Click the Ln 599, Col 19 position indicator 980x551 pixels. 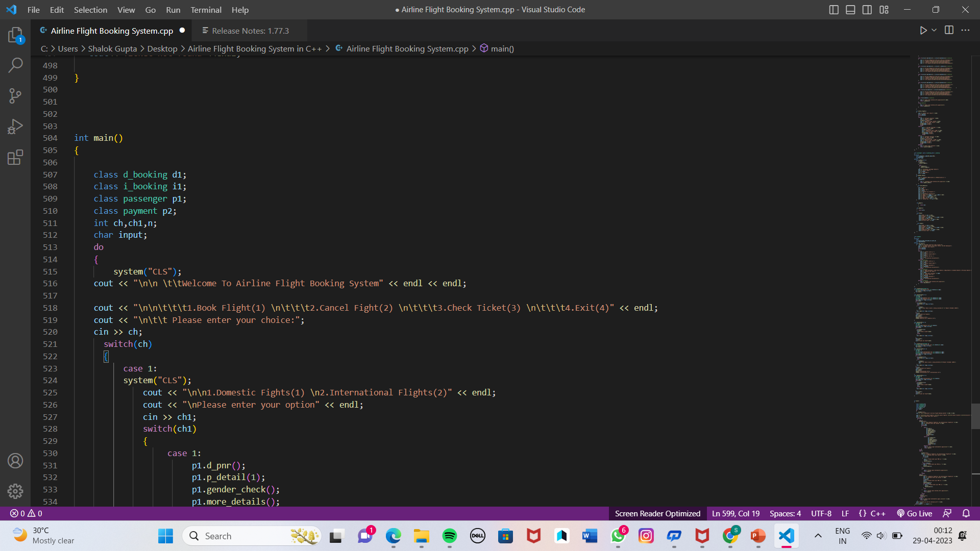[736, 513]
